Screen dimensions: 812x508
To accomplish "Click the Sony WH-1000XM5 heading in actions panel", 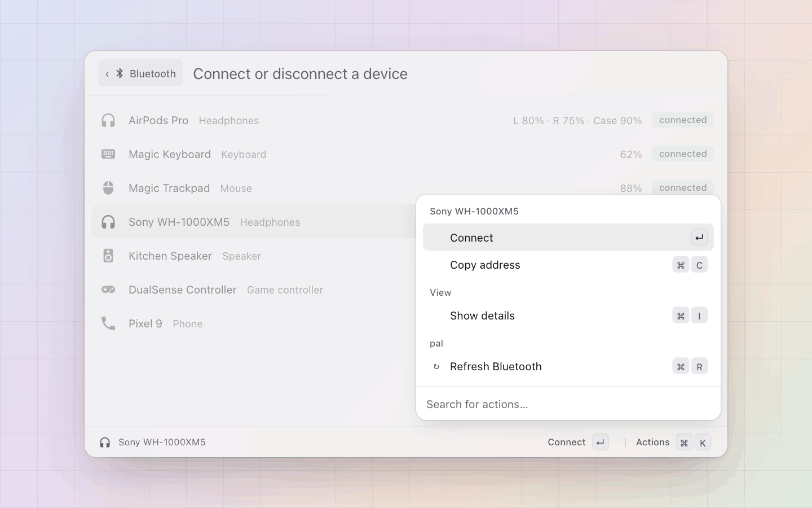I will (x=474, y=211).
